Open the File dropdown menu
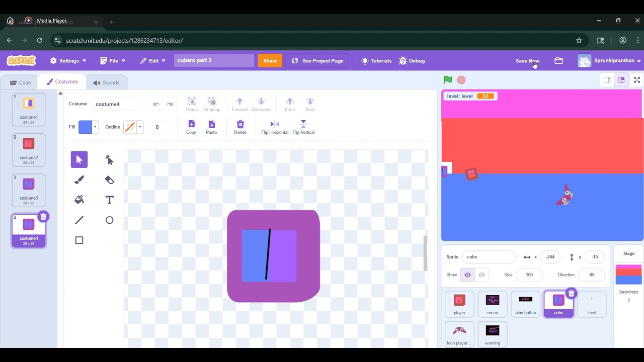Viewport: 644px width, 362px height. point(113,60)
